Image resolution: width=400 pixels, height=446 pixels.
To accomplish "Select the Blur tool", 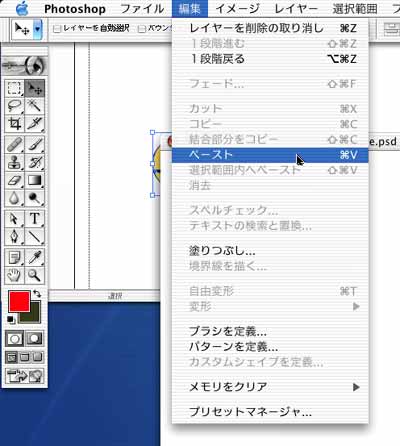I will pos(14,198).
